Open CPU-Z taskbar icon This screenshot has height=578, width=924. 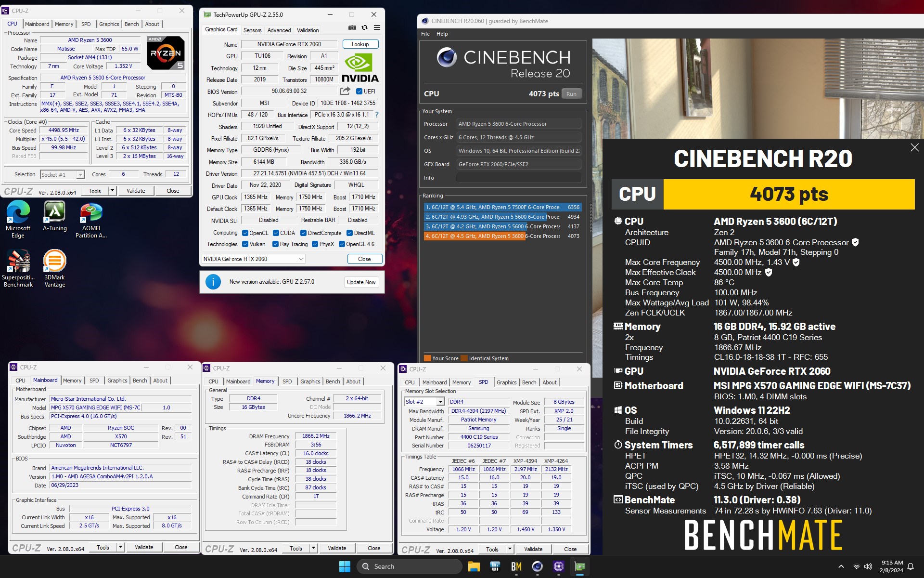(558, 566)
